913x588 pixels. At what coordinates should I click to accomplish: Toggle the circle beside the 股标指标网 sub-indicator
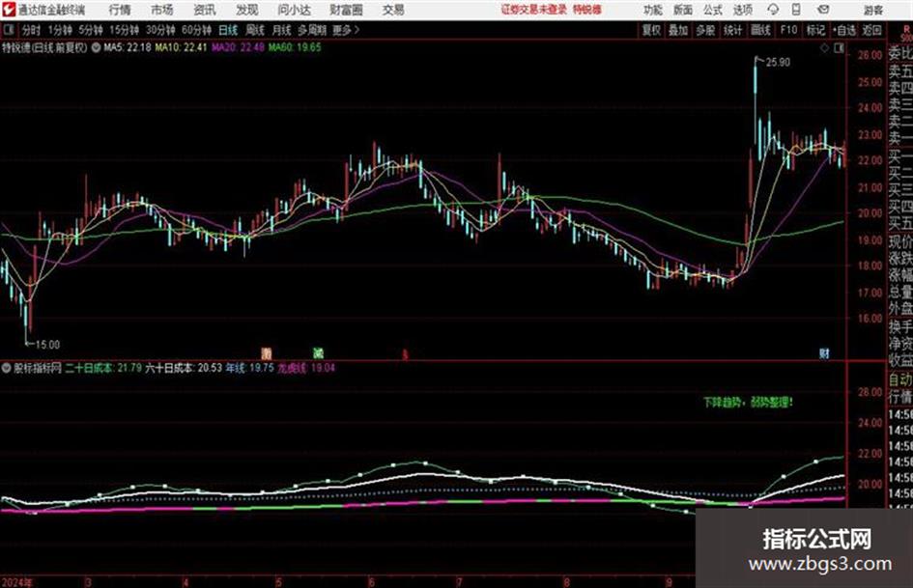(x=7, y=368)
